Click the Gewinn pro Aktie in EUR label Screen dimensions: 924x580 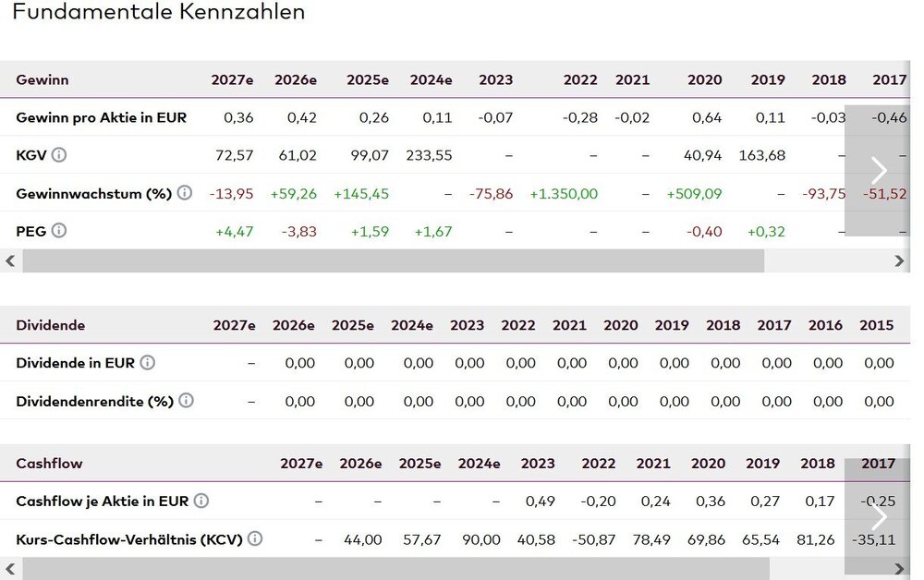pyautogui.click(x=101, y=117)
